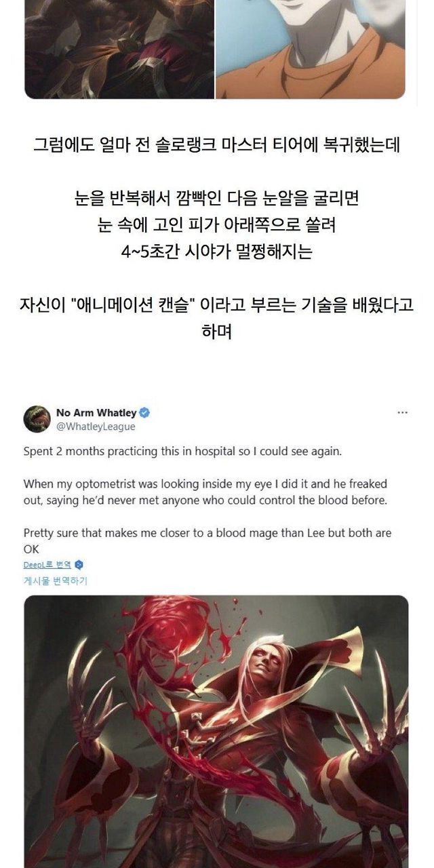Click the "DeepL로 번역" link
The image size is (434, 868).
[47, 564]
